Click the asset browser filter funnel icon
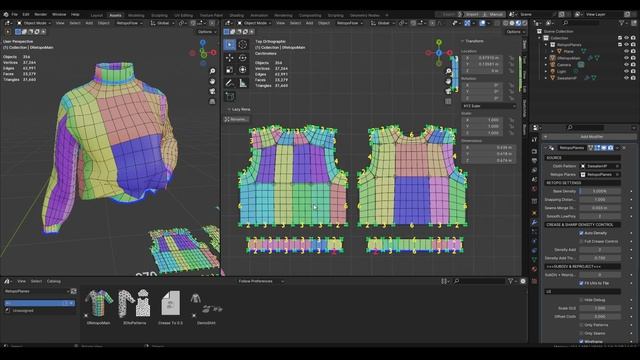Viewport: 640px width, 360px height. coord(511,281)
